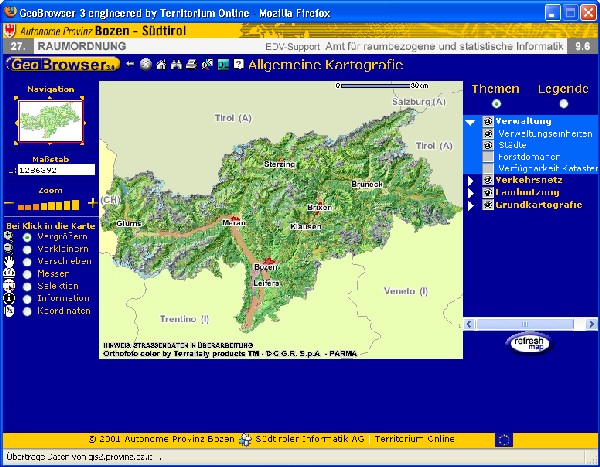Click into the Maßstab scale input field
The height and width of the screenshot is (467, 600).
56,170
